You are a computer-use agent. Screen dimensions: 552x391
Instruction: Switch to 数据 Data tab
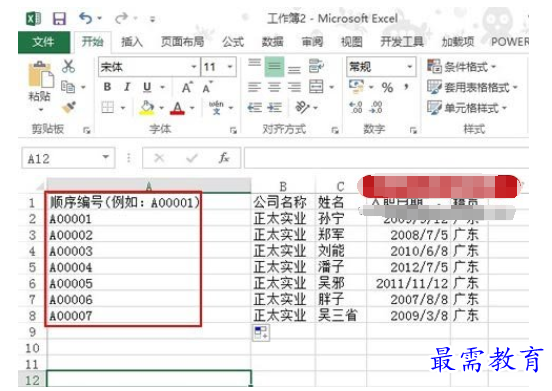[272, 42]
